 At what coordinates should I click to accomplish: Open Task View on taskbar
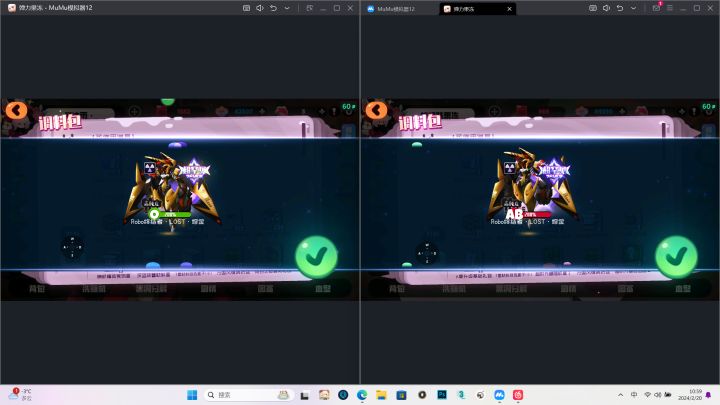point(304,395)
